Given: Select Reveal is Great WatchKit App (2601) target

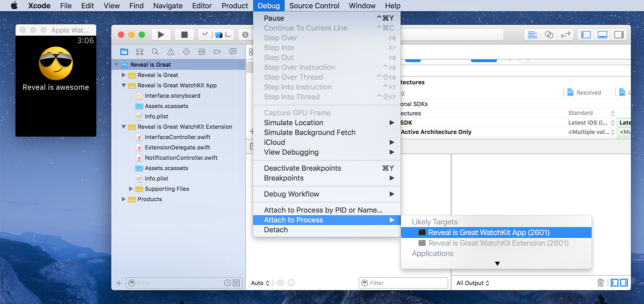Looking at the screenshot, I should tap(496, 232).
